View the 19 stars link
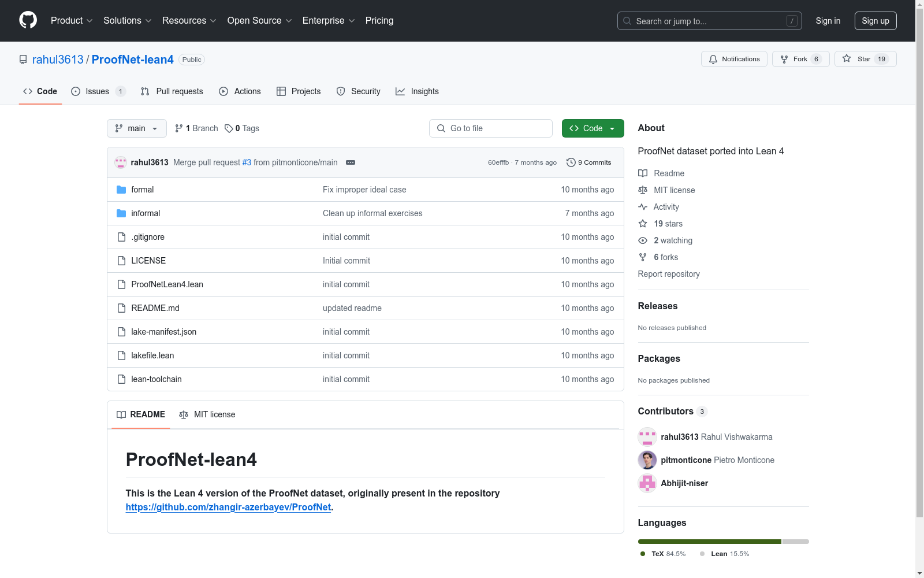The image size is (924, 578). (x=661, y=224)
